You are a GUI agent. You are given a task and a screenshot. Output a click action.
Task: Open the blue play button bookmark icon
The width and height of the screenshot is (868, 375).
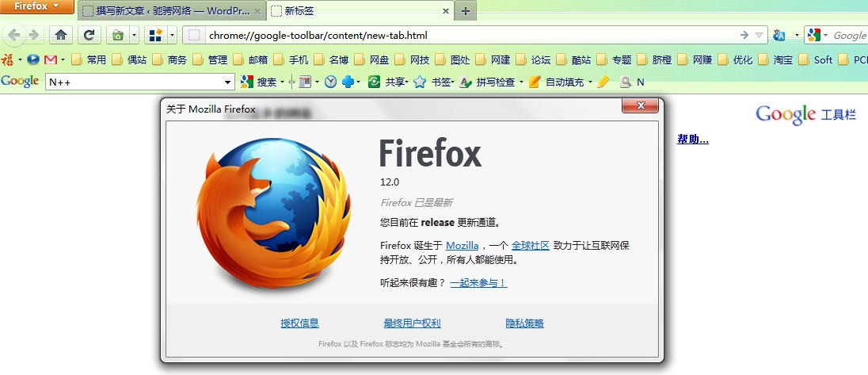[x=33, y=59]
